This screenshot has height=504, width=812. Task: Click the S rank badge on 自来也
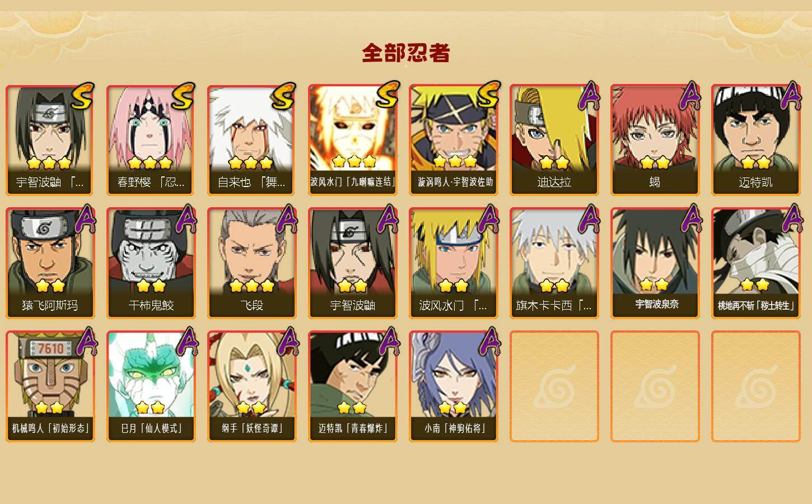(x=284, y=96)
